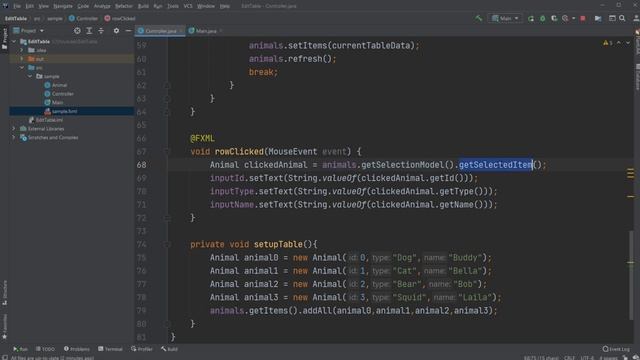Viewport: 640px width, 360px height.
Task: Switch to Main.java editor tab
Action: pyautogui.click(x=206, y=31)
